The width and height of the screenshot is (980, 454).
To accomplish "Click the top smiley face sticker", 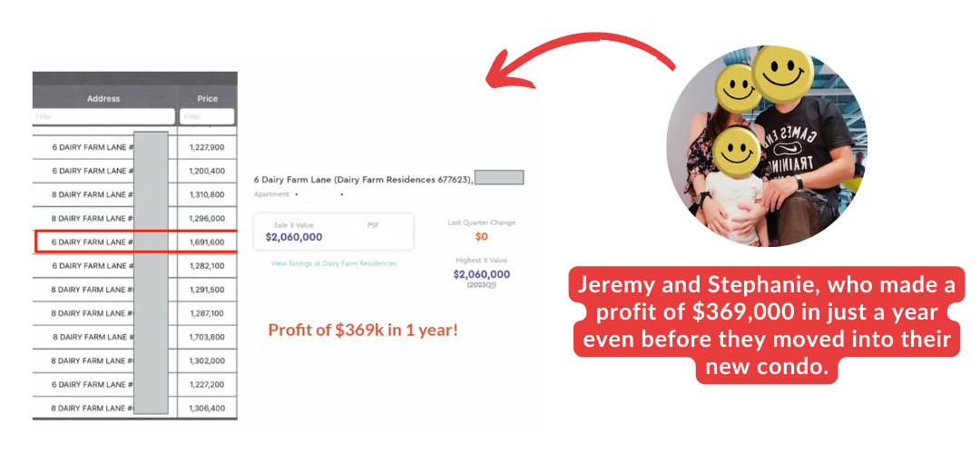I will click(x=782, y=69).
